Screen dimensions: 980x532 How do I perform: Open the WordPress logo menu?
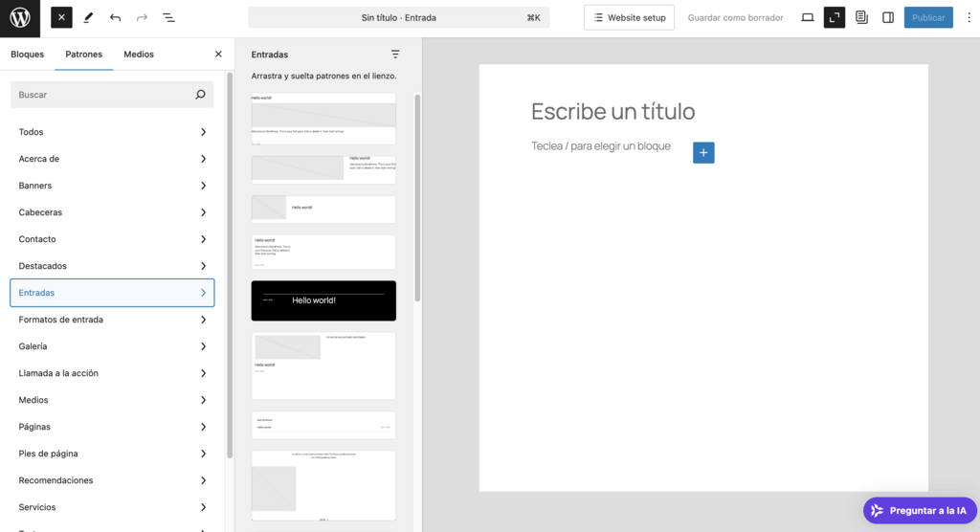pyautogui.click(x=20, y=18)
